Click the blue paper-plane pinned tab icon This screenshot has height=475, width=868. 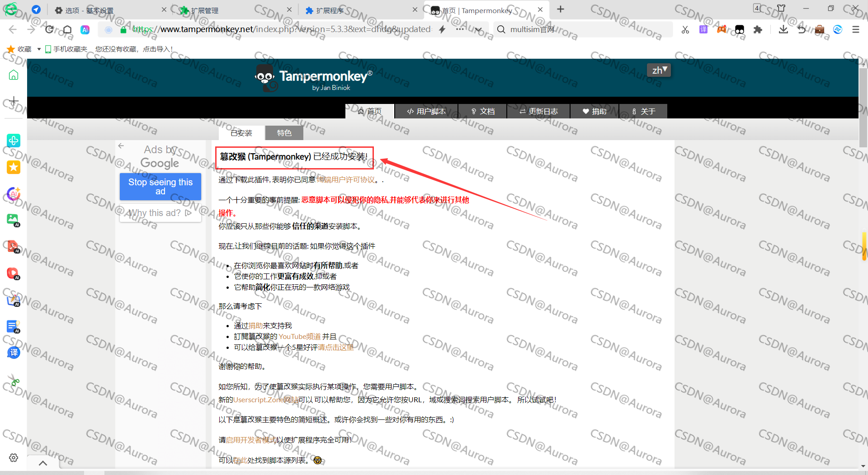(36, 9)
